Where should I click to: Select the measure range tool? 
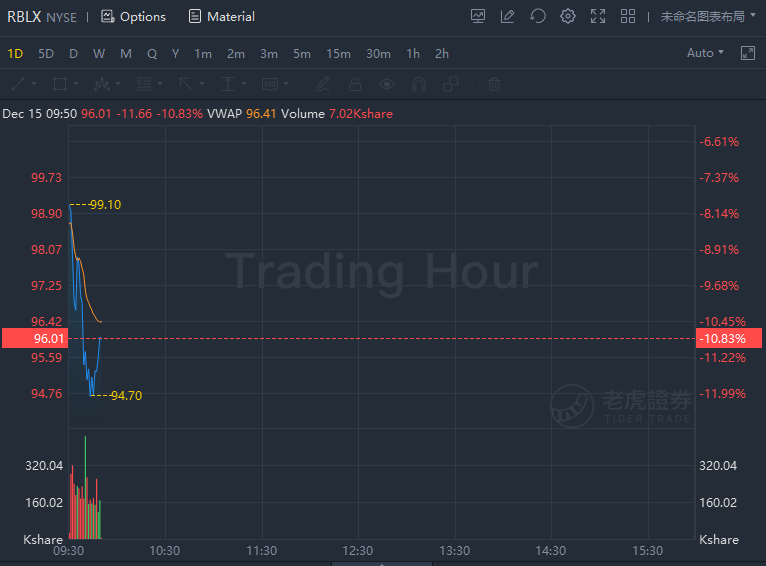[228, 84]
